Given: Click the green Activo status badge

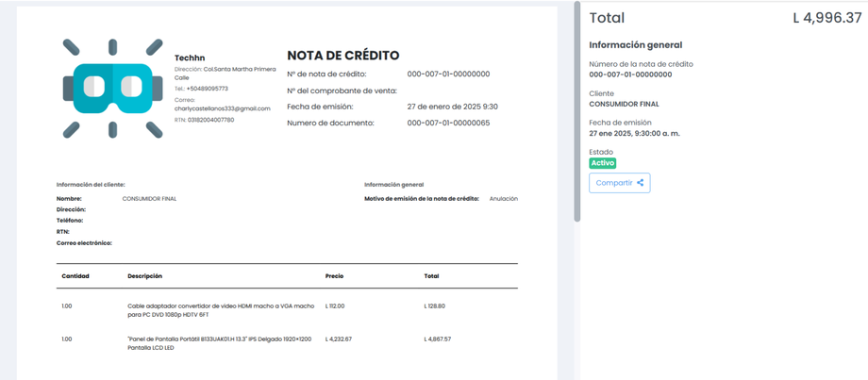Looking at the screenshot, I should coord(603,163).
